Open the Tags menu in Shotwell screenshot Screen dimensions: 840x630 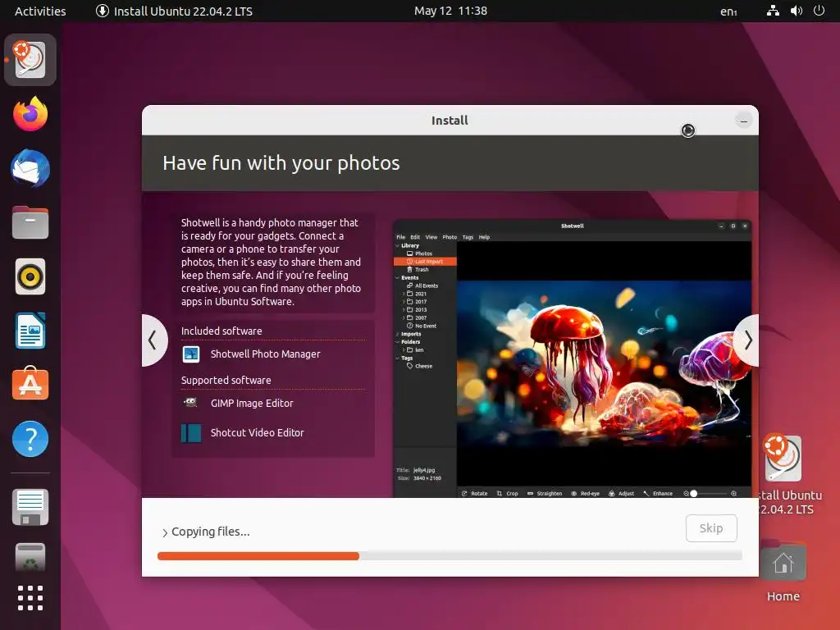(x=468, y=237)
